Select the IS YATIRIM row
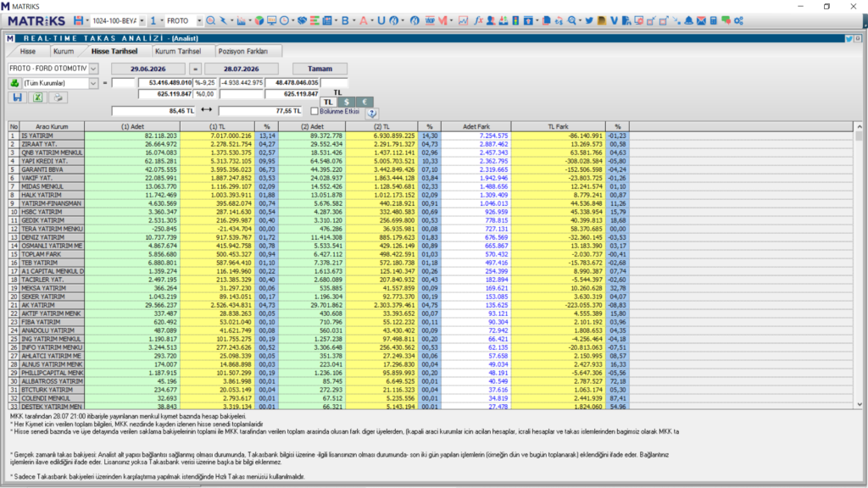Screen dimensions: 868x488 pos(320,136)
